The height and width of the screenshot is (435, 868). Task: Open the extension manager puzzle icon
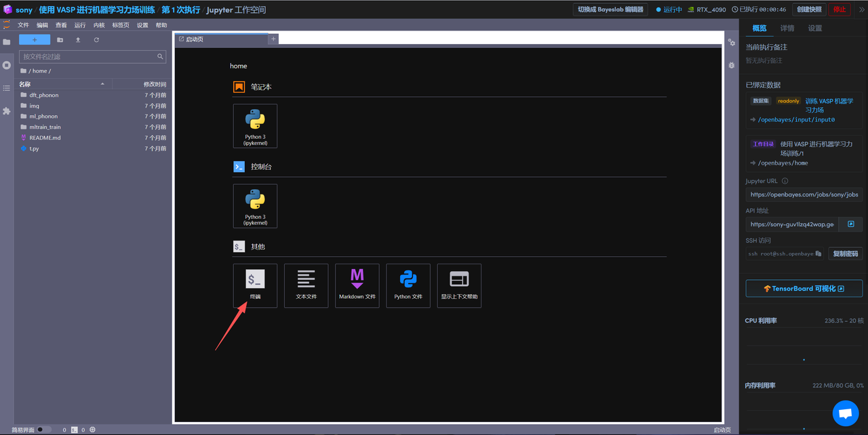(7, 110)
